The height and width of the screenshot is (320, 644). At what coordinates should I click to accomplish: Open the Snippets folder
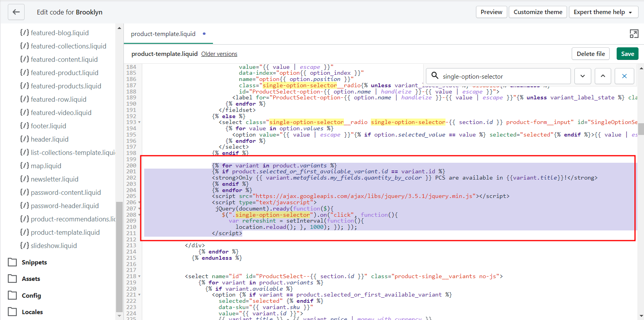pyautogui.click(x=27, y=262)
